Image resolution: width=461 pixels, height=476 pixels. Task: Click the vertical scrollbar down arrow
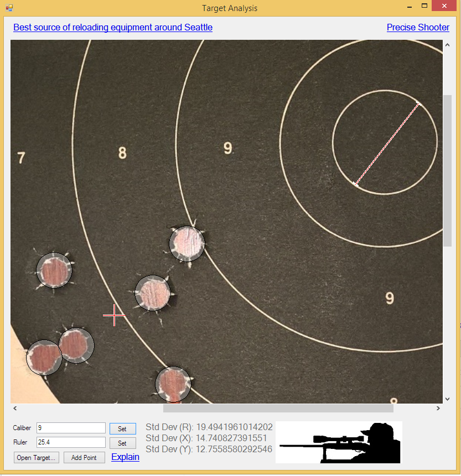pyautogui.click(x=447, y=399)
